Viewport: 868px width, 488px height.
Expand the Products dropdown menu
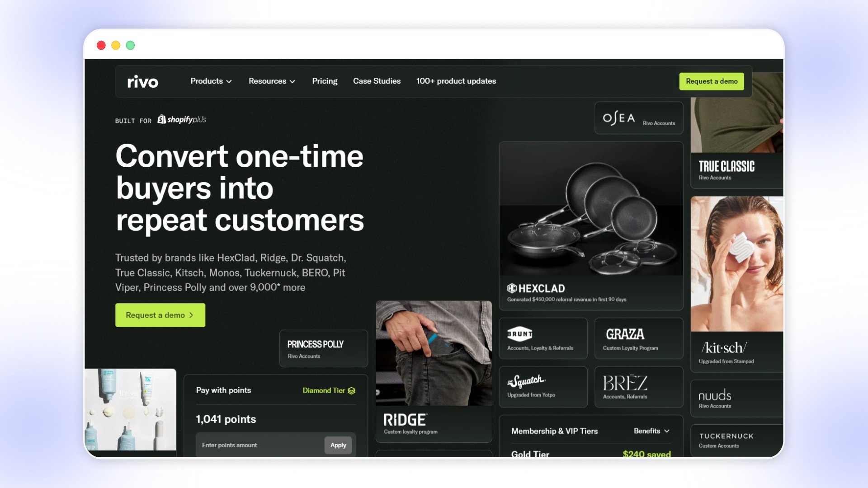click(x=211, y=81)
